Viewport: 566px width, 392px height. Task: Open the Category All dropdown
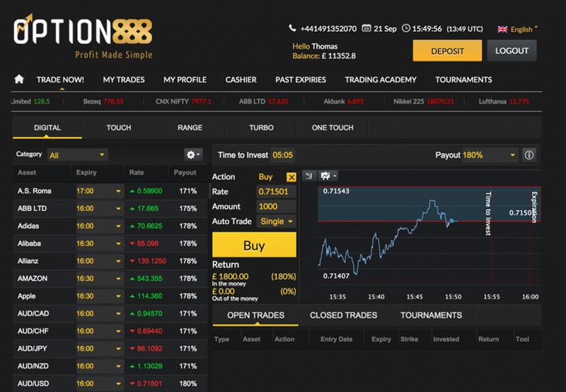click(78, 155)
